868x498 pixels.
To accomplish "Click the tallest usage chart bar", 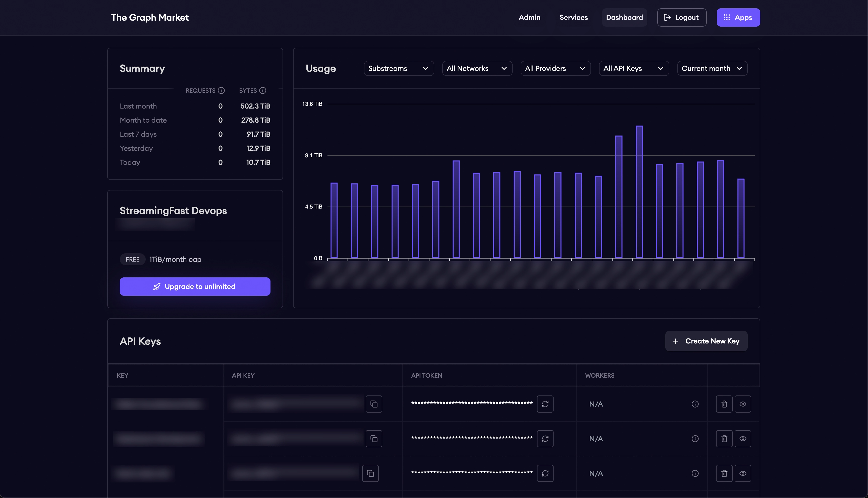I will pos(639,192).
